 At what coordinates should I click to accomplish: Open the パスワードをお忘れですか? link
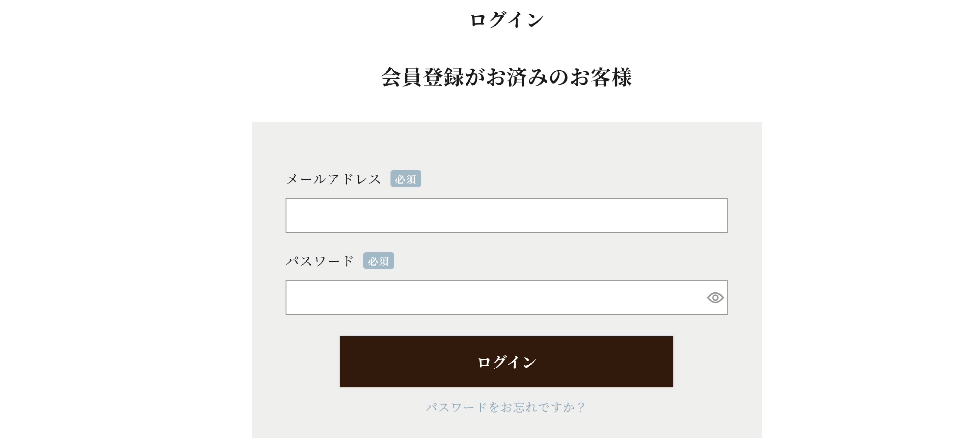click(506, 407)
